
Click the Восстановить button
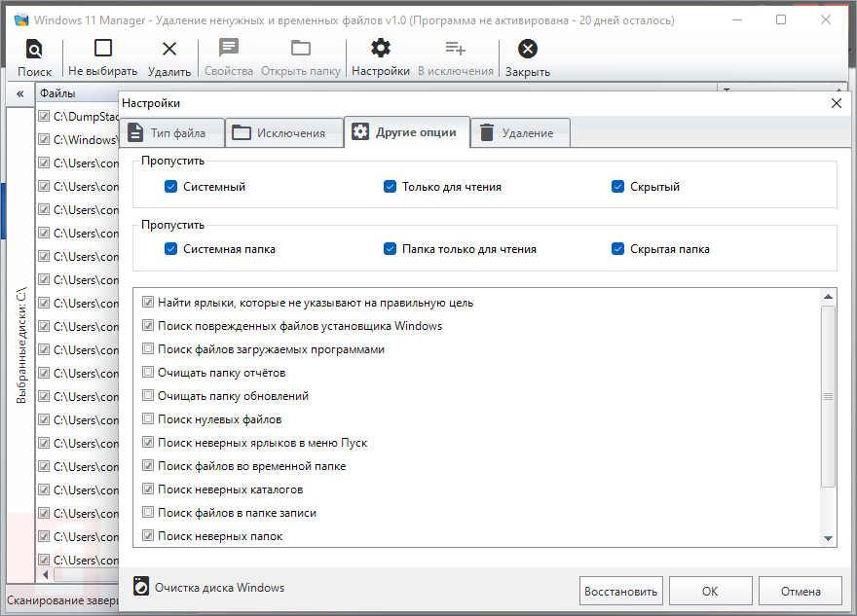pos(621,591)
